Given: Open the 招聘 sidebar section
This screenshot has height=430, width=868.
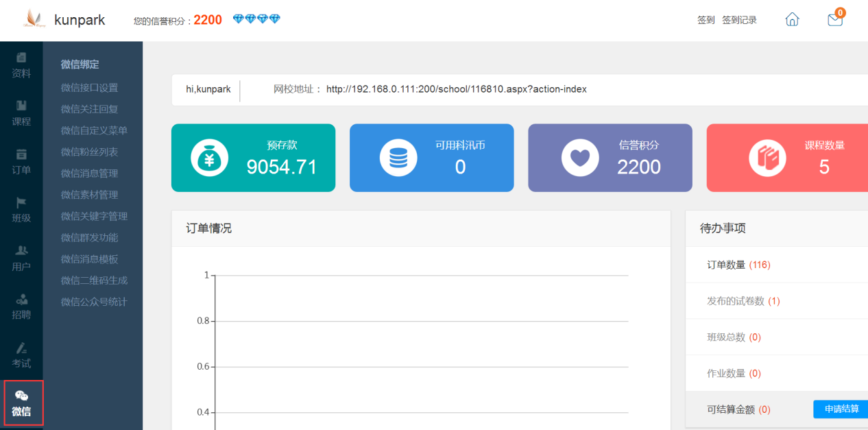Looking at the screenshot, I should pyautogui.click(x=21, y=307).
